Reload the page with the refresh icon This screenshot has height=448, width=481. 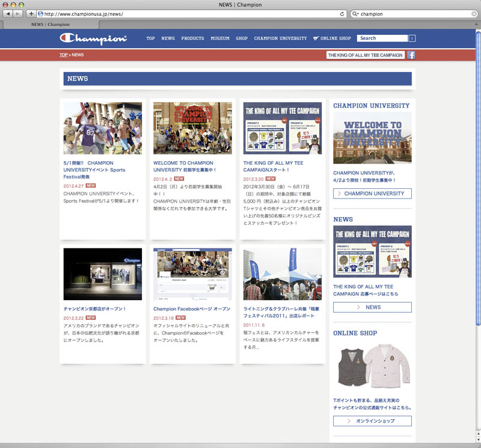pyautogui.click(x=342, y=13)
